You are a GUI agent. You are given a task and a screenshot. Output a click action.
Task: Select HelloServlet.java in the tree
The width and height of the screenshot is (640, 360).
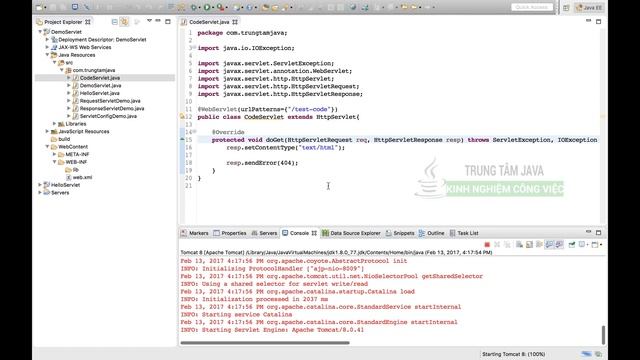(100, 93)
